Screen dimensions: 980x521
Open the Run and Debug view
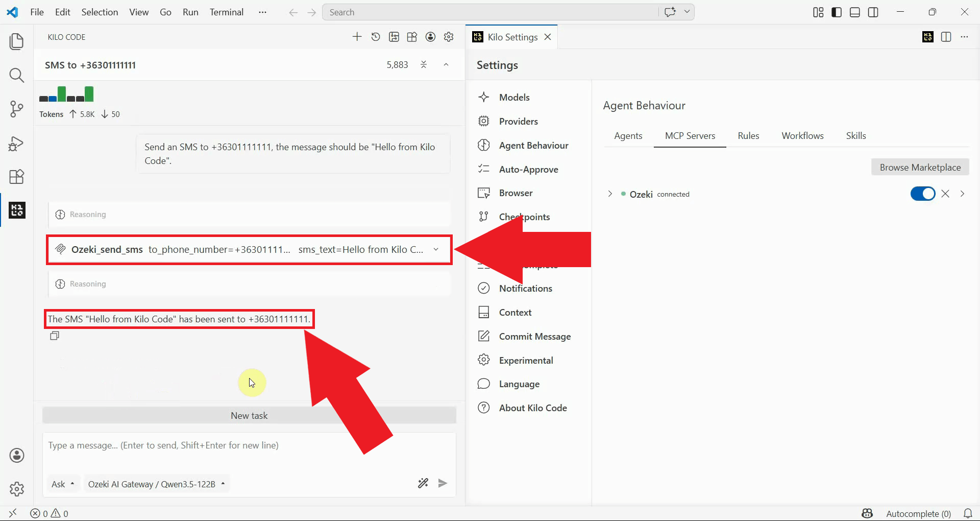click(17, 144)
